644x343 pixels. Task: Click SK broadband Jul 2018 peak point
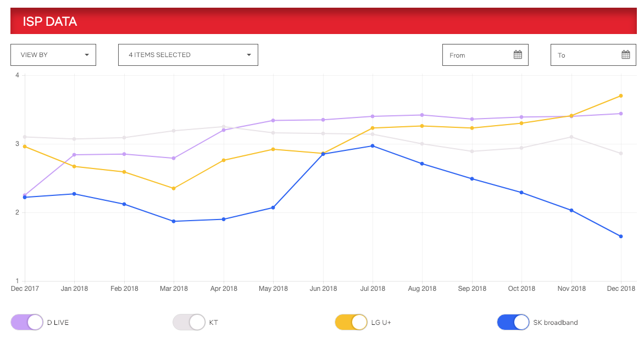click(373, 146)
